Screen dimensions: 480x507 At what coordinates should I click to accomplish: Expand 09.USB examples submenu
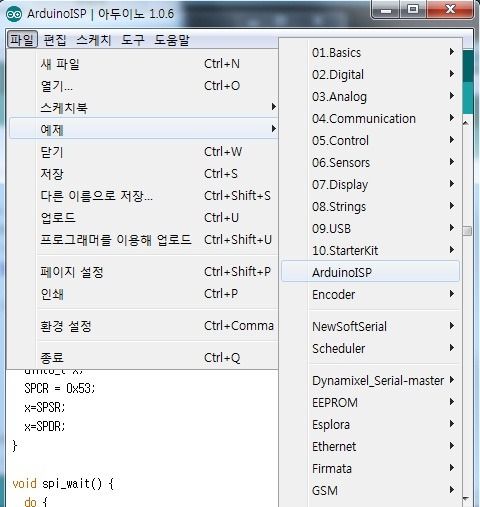tap(370, 228)
